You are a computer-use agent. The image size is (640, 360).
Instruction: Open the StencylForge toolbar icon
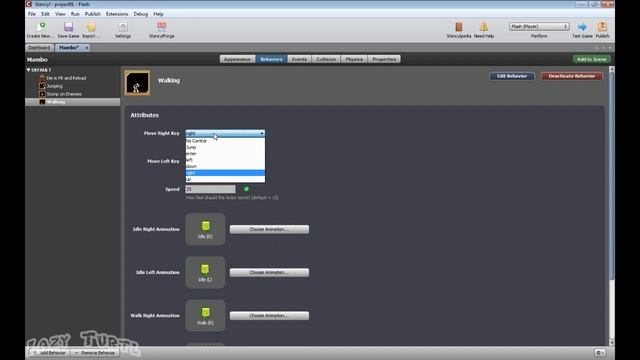point(162,27)
